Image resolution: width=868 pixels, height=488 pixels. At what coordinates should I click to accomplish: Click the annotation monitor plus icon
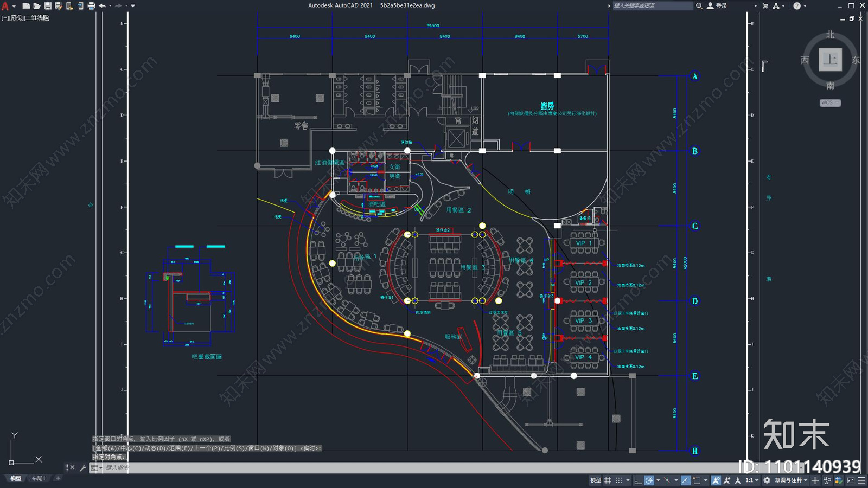[x=815, y=480]
